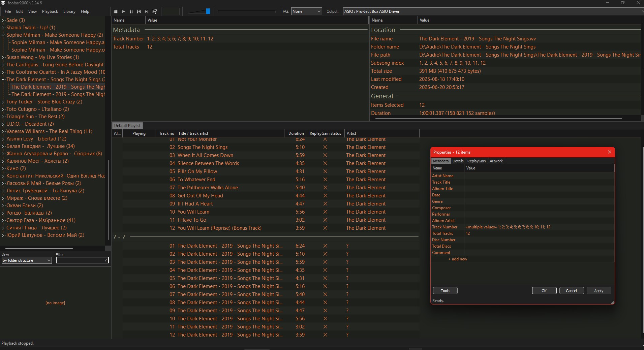Open the Playback menu

point(50,11)
